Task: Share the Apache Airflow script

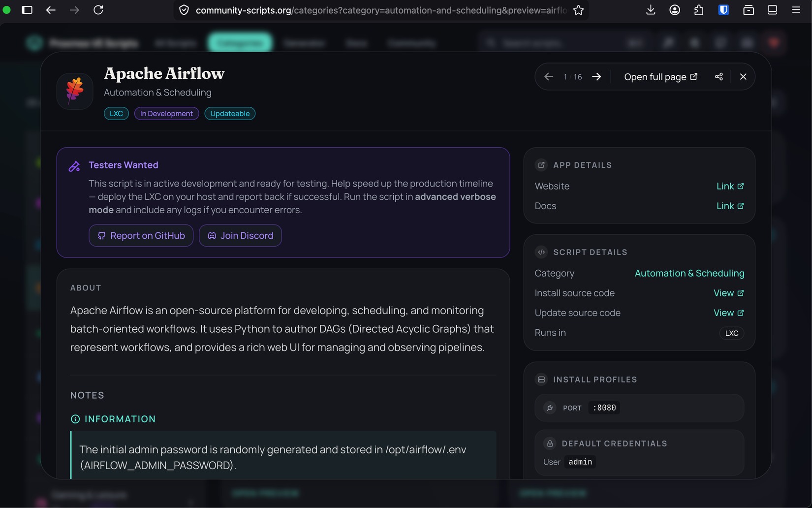Action: tap(719, 77)
